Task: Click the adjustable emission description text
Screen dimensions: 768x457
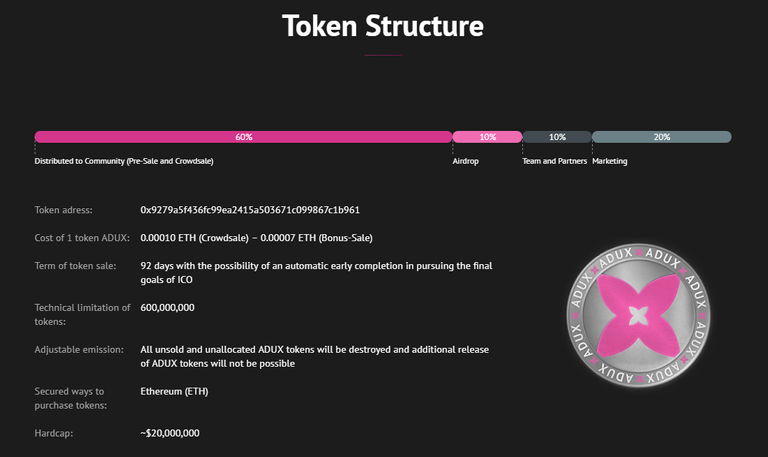Action: coord(316,356)
